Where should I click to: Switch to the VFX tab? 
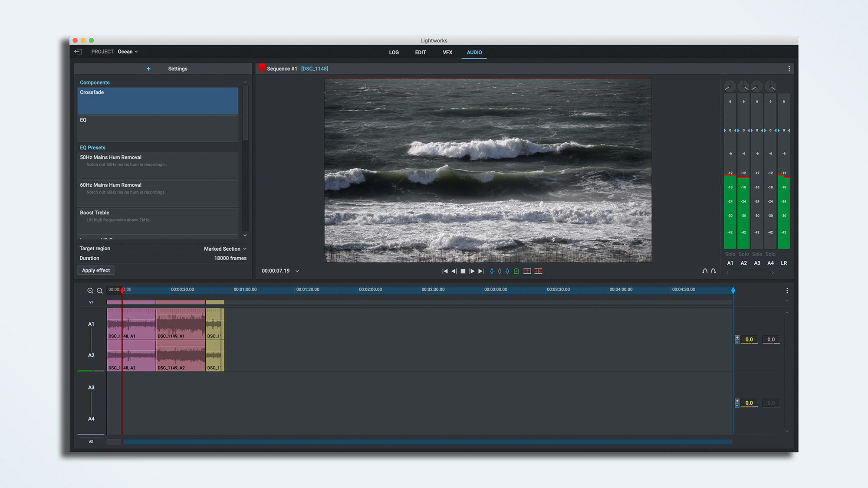pos(447,52)
